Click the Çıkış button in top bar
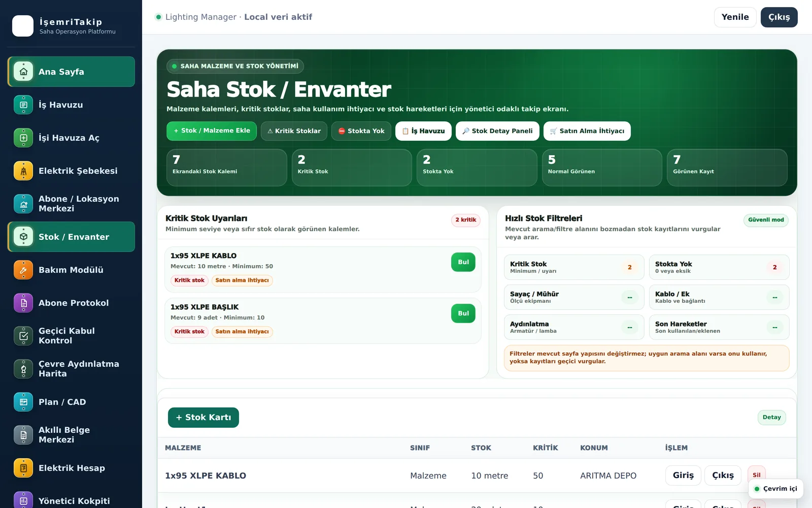Viewport: 812px width, 508px height. [x=779, y=17]
